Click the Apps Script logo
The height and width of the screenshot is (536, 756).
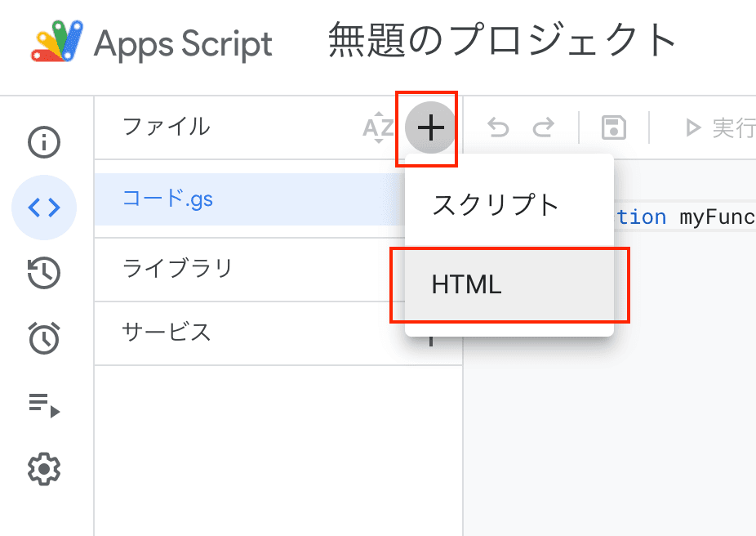[x=58, y=42]
